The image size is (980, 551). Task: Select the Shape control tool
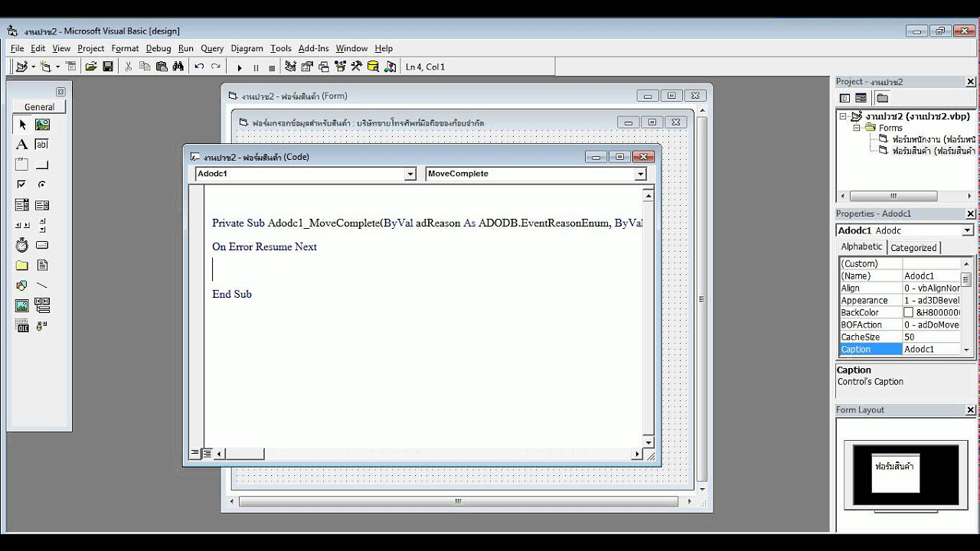(21, 285)
